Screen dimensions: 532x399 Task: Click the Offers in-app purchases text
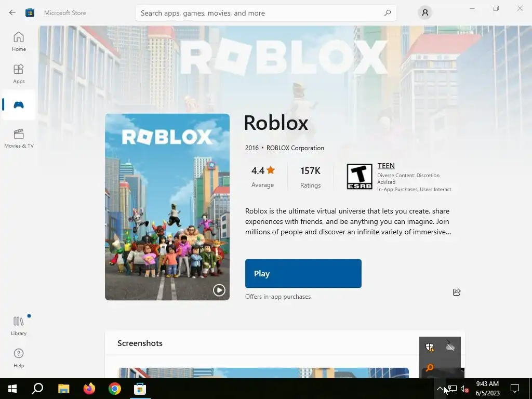[x=278, y=297]
